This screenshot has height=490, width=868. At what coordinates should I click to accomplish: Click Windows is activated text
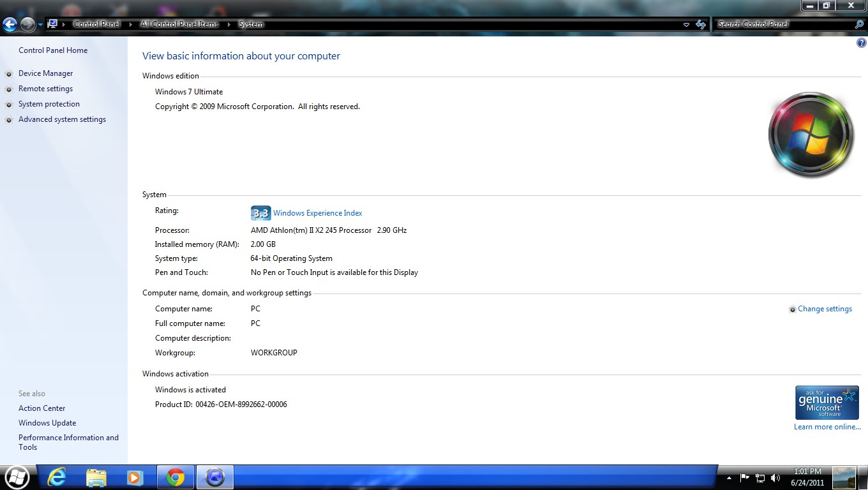[x=190, y=390]
